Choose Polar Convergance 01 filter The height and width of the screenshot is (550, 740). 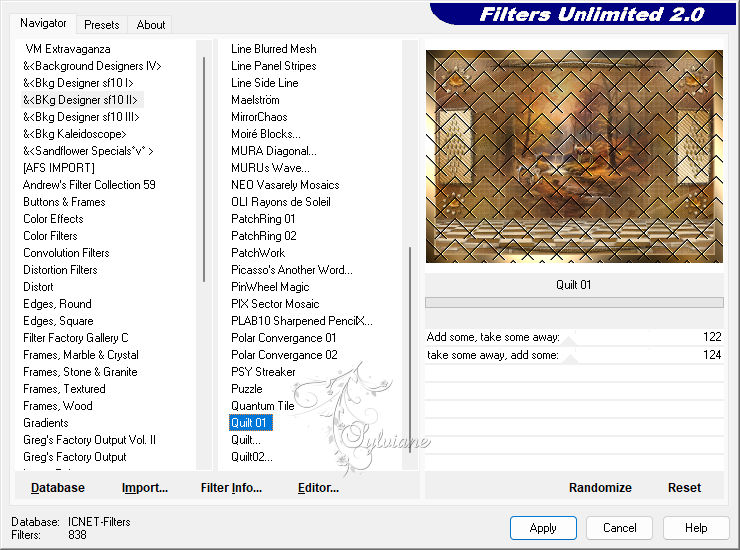[x=284, y=338]
